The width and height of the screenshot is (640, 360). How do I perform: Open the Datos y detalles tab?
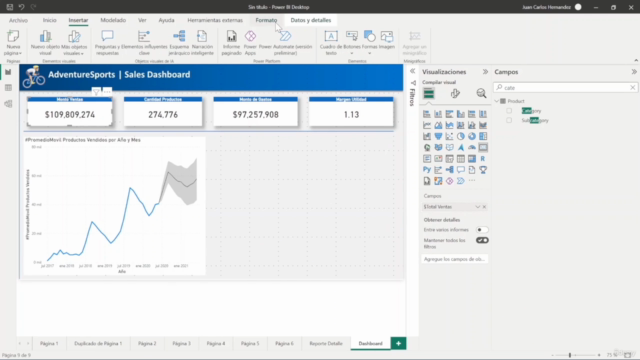pos(311,20)
